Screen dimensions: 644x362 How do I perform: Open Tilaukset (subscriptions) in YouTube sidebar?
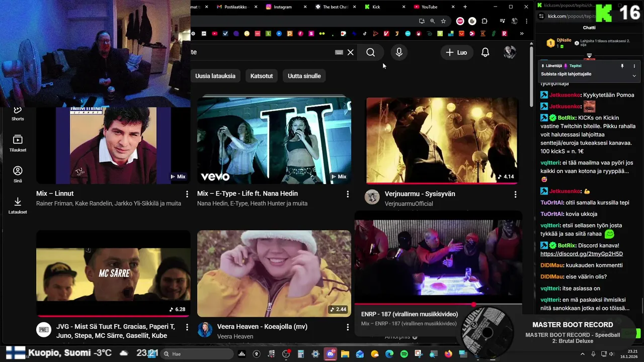click(18, 143)
